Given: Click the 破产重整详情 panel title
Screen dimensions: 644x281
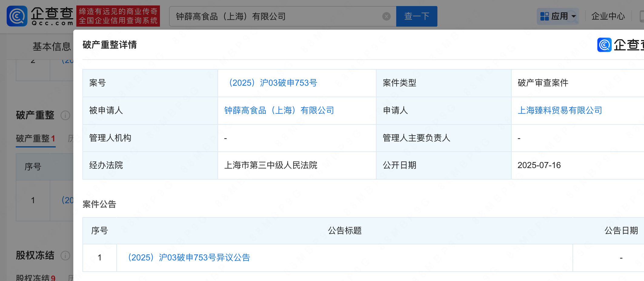Looking at the screenshot, I should (110, 45).
